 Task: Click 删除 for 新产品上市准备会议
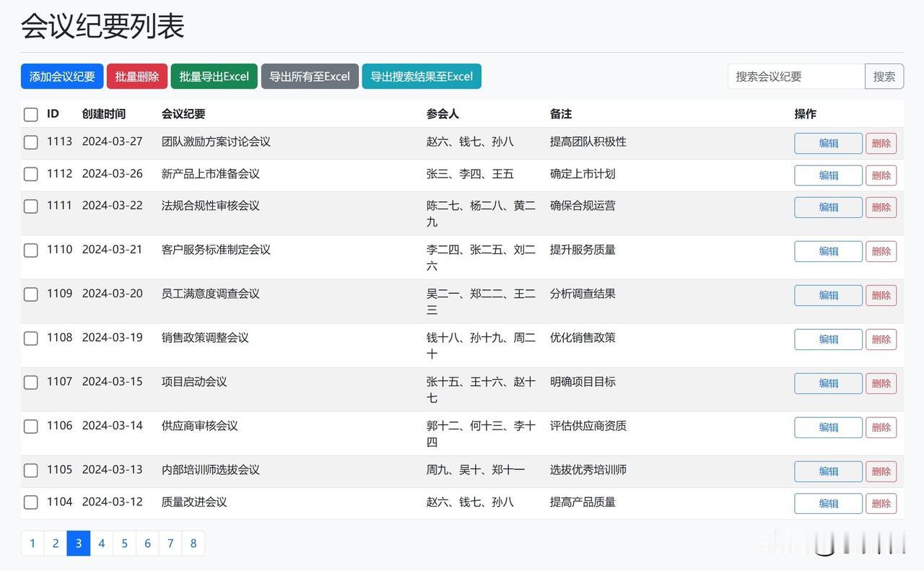tap(881, 175)
